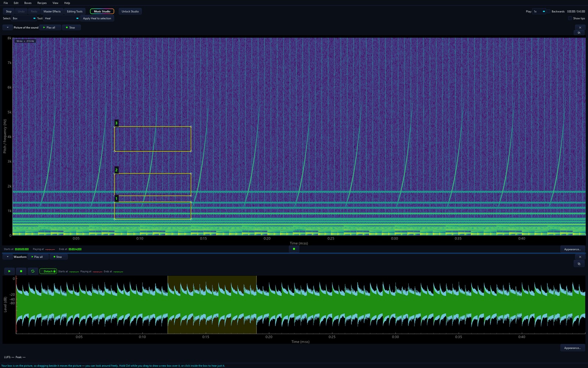This screenshot has width=588, height=368.
Task: Open Master Effects
Action: tap(52, 11)
